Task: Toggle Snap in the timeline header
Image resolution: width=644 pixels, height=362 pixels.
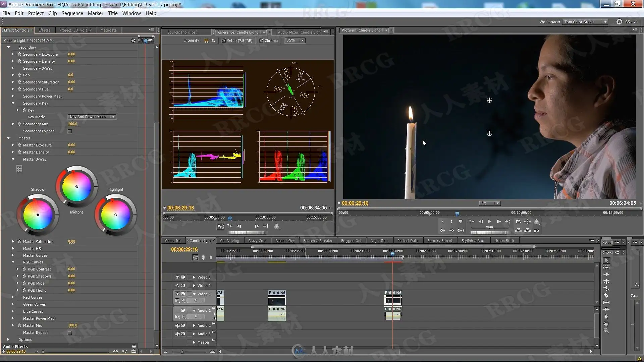Action: [195, 257]
